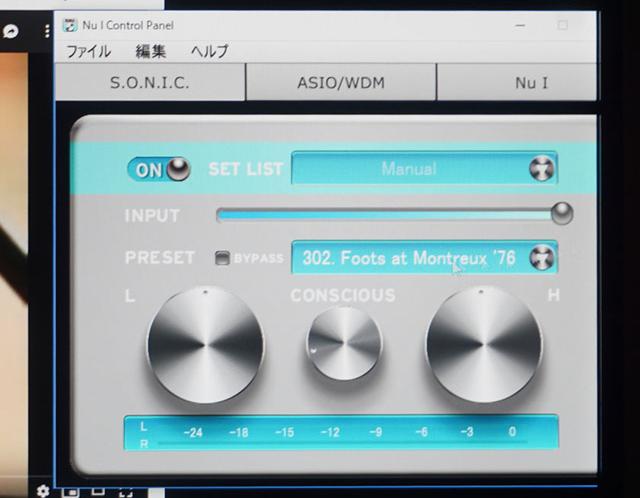The height and width of the screenshot is (498, 640).
Task: Click the -12 mark on level meter
Action: (x=330, y=432)
